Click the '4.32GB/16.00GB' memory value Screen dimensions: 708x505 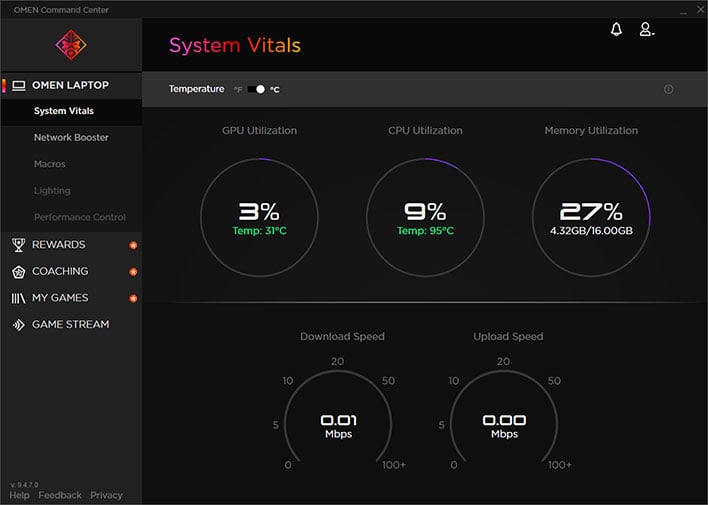pos(591,231)
